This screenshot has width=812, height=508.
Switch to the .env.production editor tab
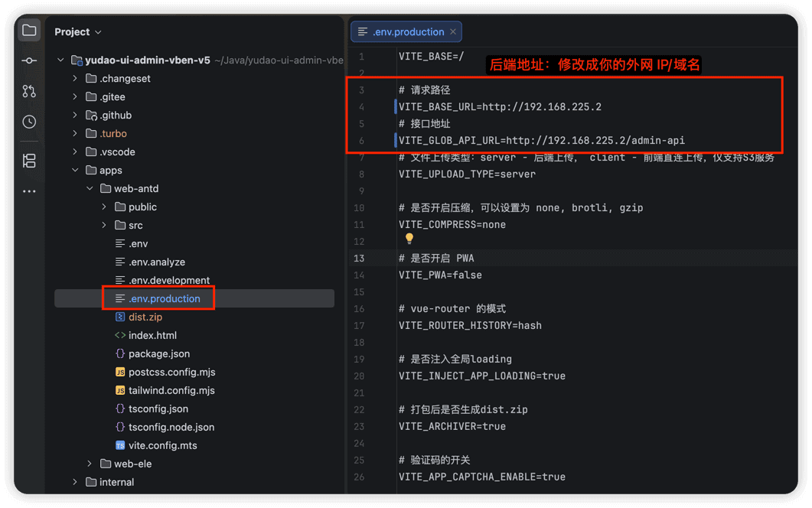[x=402, y=32]
